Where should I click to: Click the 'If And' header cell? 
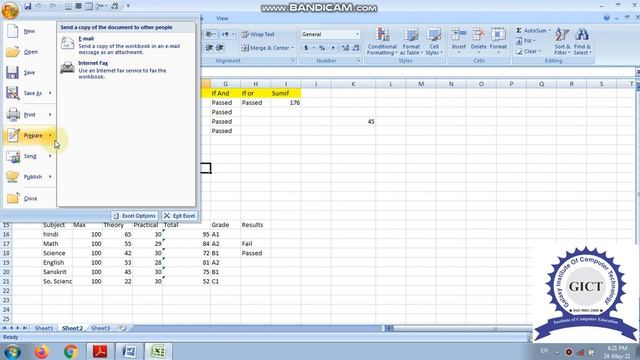(x=225, y=93)
